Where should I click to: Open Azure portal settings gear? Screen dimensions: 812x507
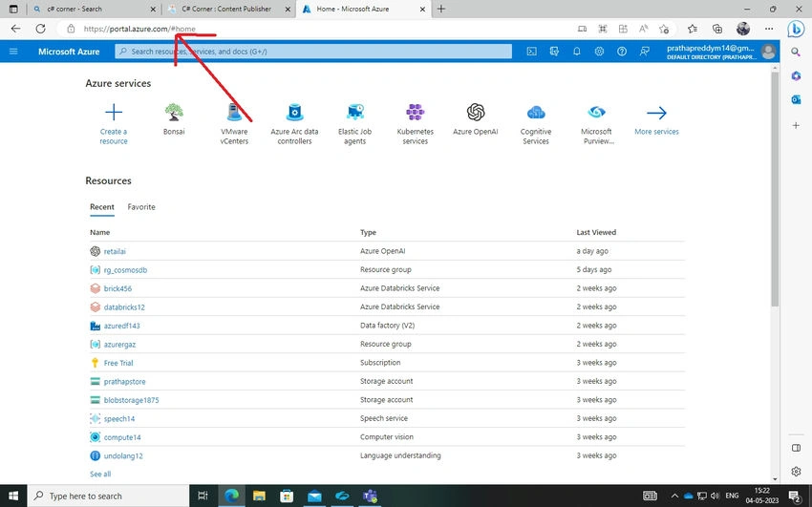pos(599,52)
